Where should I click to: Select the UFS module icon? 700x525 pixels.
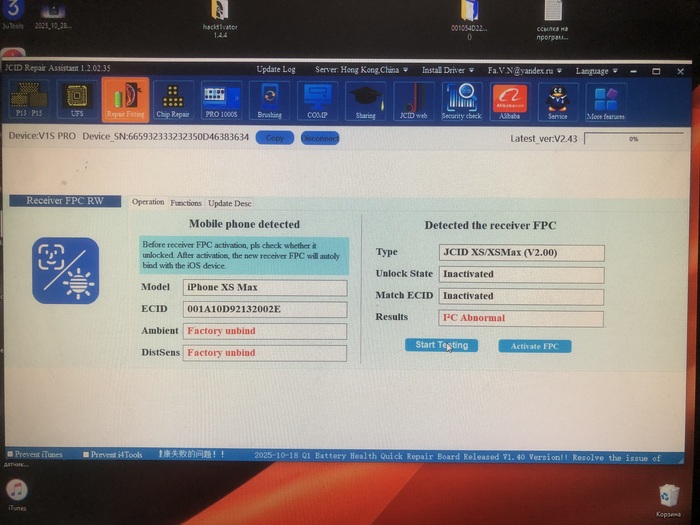point(77,101)
